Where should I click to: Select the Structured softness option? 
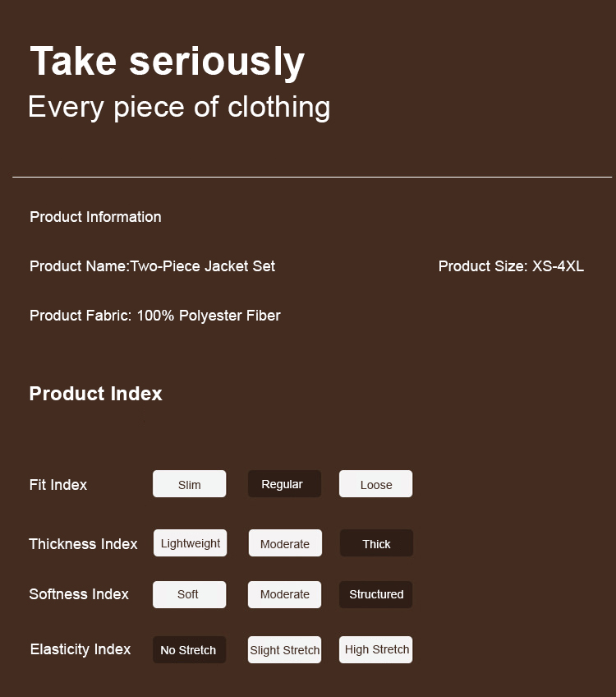coord(375,594)
